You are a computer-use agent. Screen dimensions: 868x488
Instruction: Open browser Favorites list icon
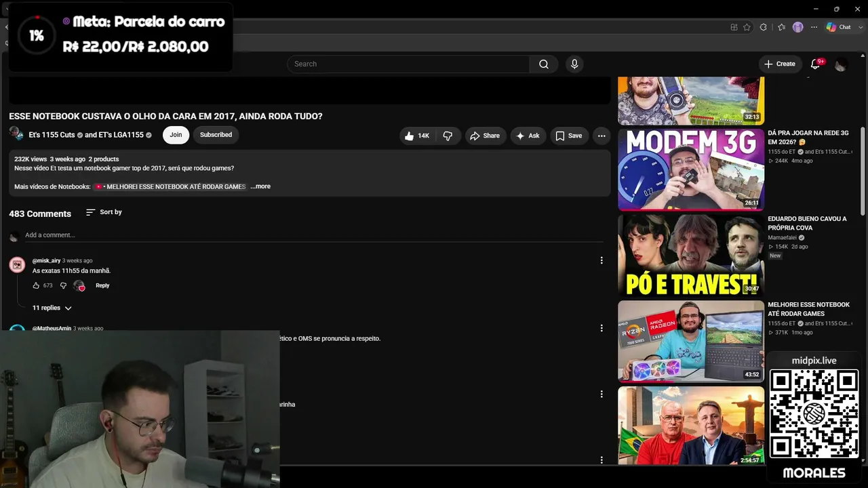782,27
